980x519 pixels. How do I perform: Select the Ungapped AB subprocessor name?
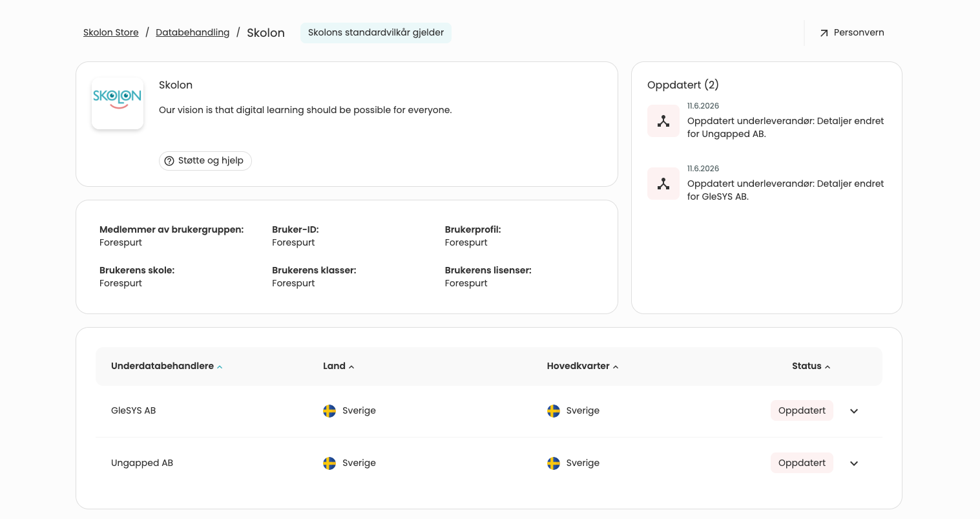[x=142, y=463]
